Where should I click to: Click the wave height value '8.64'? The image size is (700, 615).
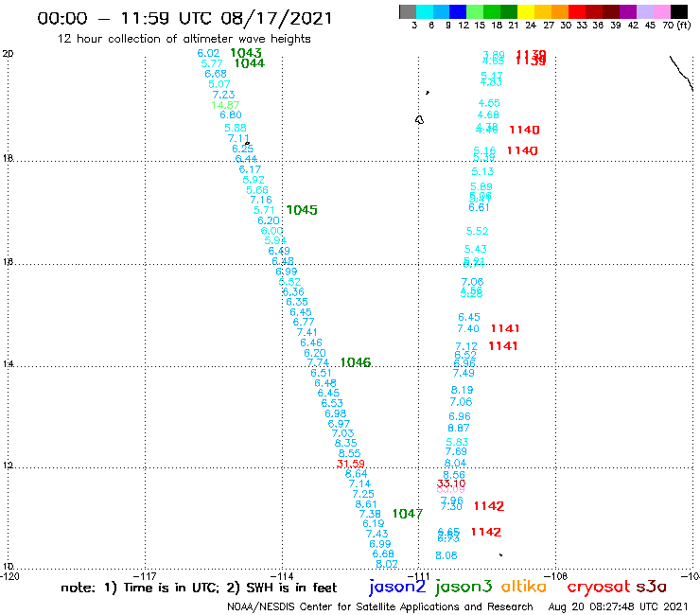click(x=357, y=473)
